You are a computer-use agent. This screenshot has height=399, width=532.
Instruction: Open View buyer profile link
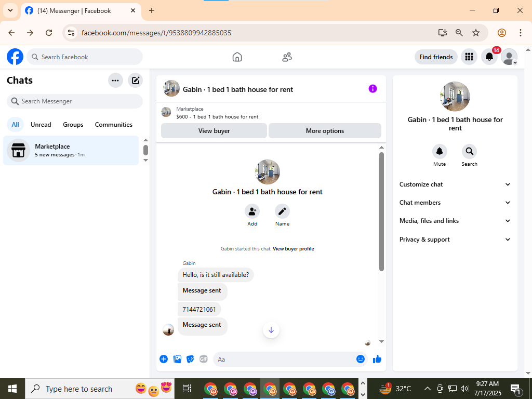click(x=293, y=249)
